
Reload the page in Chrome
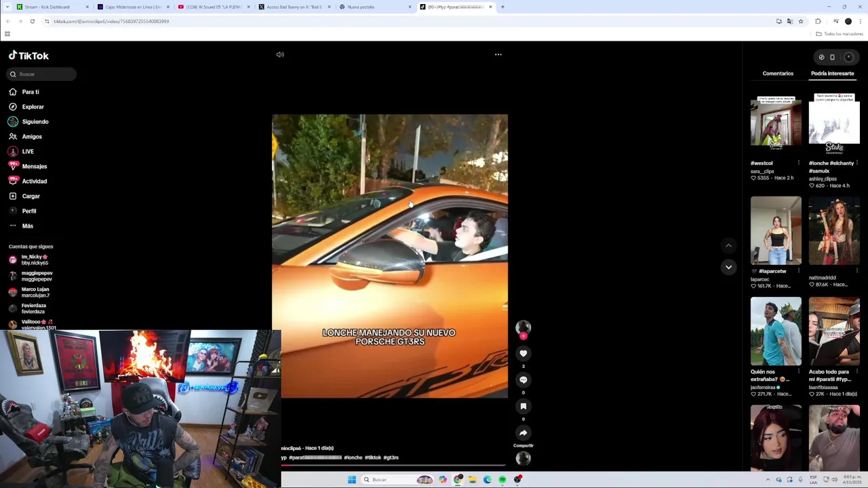click(x=32, y=21)
